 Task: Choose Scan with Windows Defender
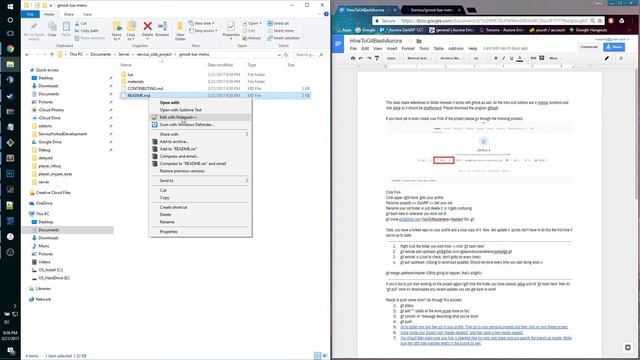[200, 124]
